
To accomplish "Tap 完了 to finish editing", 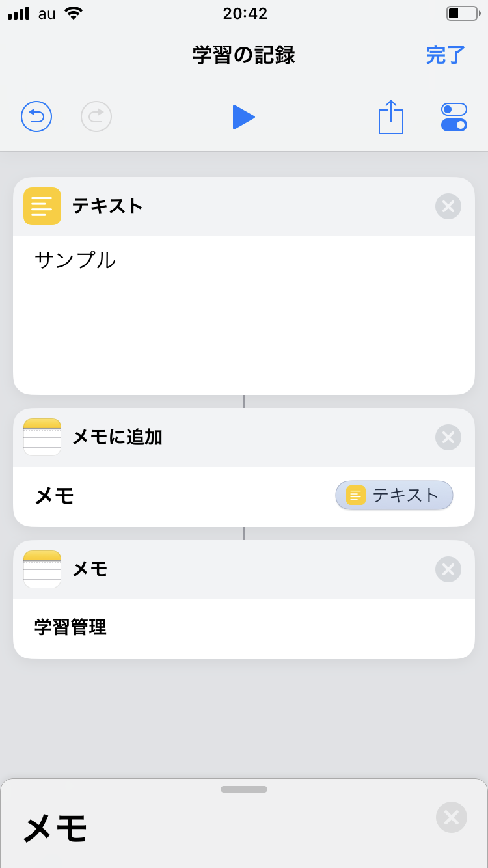I will pos(446,55).
